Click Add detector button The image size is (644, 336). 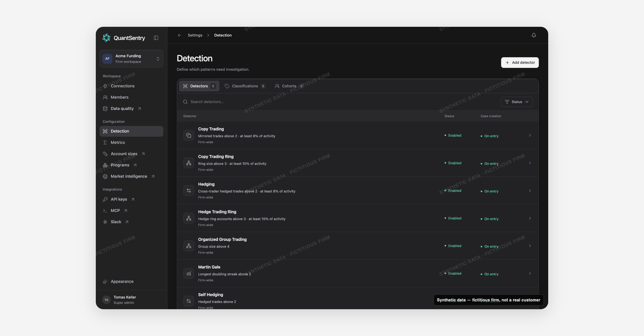click(x=520, y=62)
